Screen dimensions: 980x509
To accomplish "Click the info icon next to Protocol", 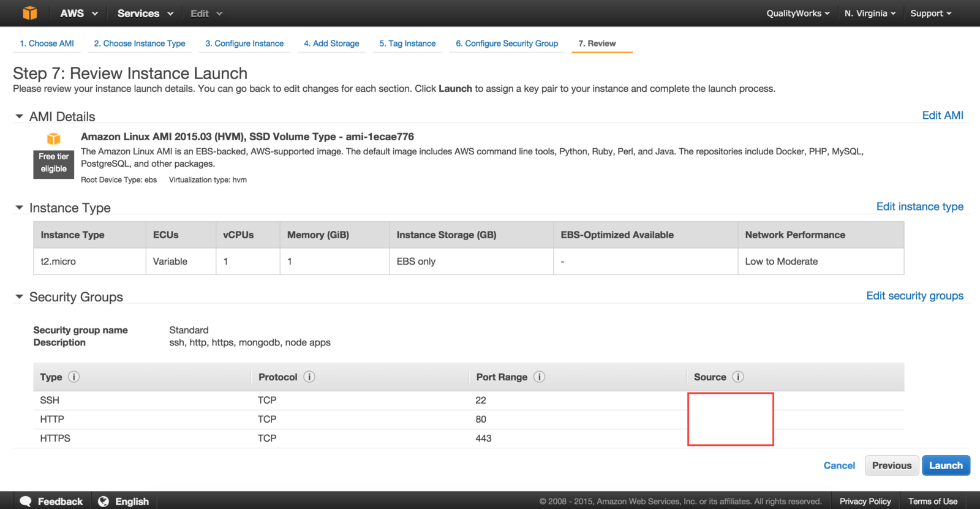I will pos(309,377).
